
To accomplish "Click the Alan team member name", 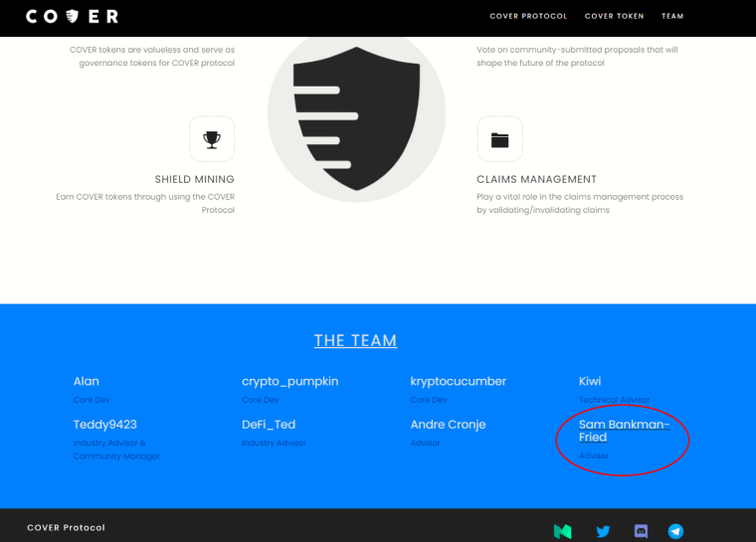I will pos(87,382).
